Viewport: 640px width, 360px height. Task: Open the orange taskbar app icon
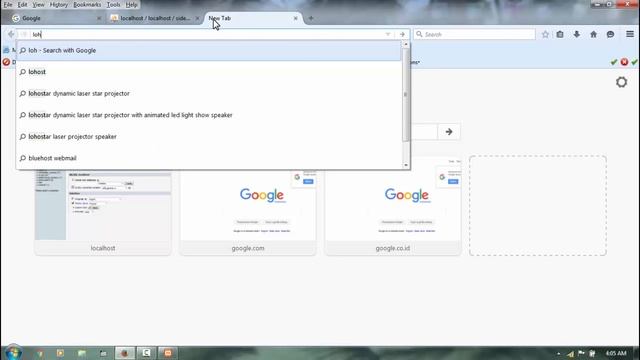click(x=168, y=353)
